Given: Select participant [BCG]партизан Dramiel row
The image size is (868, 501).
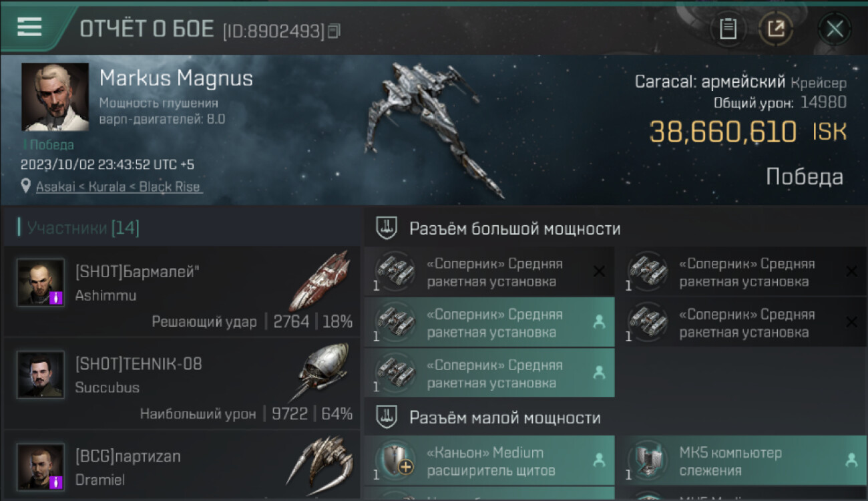Looking at the screenshot, I should 182,466.
